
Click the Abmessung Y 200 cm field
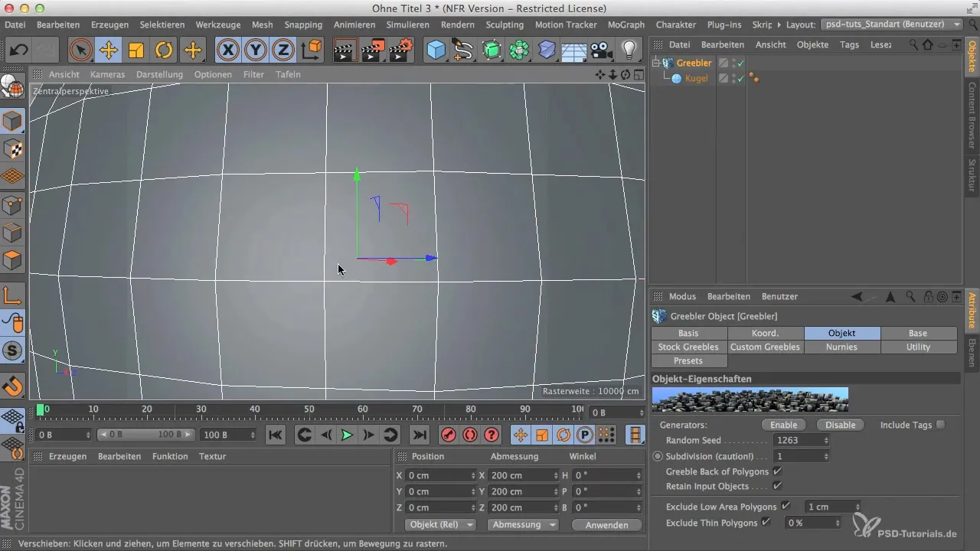(x=524, y=491)
